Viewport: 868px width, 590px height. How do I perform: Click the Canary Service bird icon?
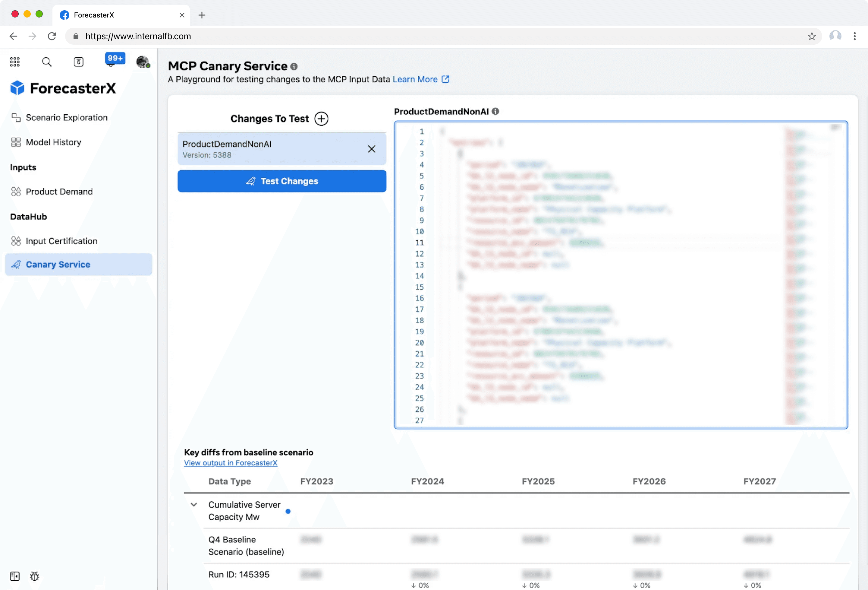pyautogui.click(x=16, y=265)
